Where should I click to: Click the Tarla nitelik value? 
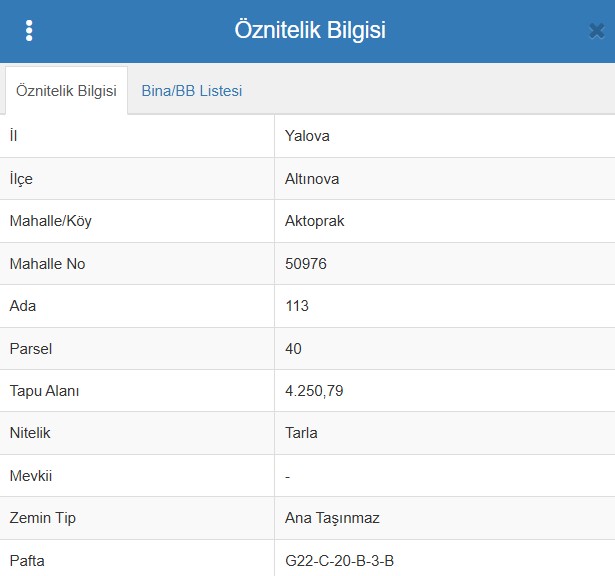(301, 433)
